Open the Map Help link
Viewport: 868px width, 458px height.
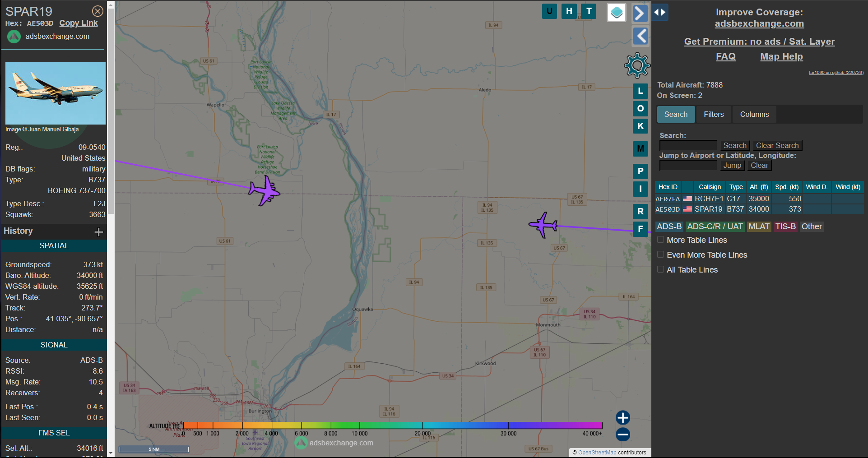[781, 56]
